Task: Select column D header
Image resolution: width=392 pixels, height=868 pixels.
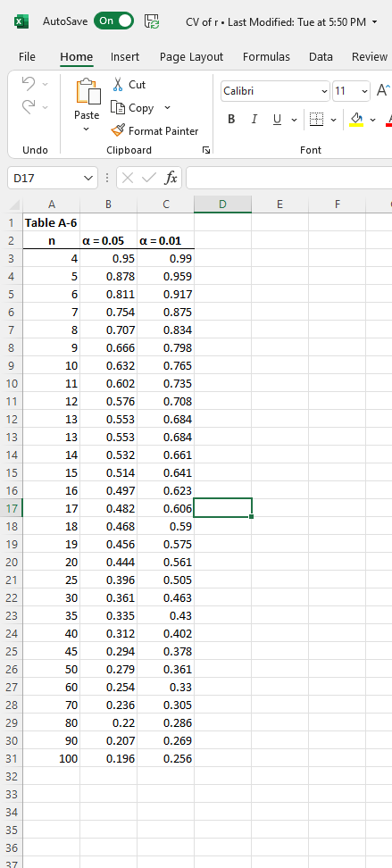Action: point(222,204)
